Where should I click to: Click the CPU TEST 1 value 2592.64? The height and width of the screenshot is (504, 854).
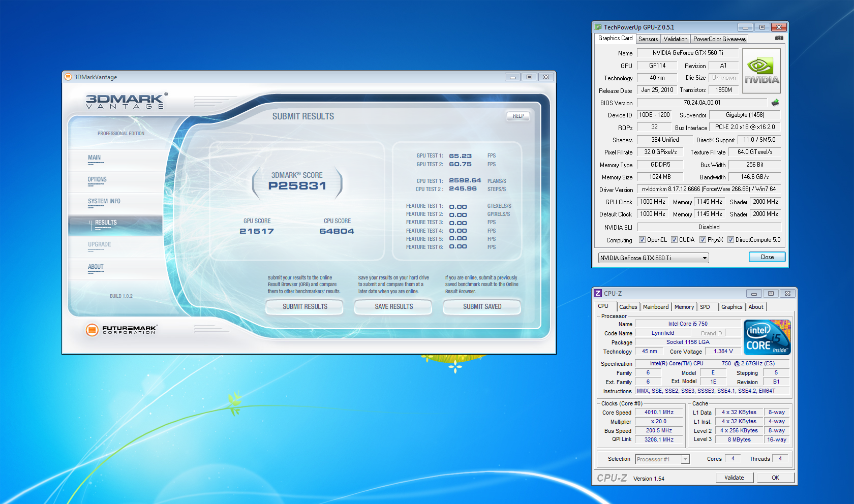point(465,180)
